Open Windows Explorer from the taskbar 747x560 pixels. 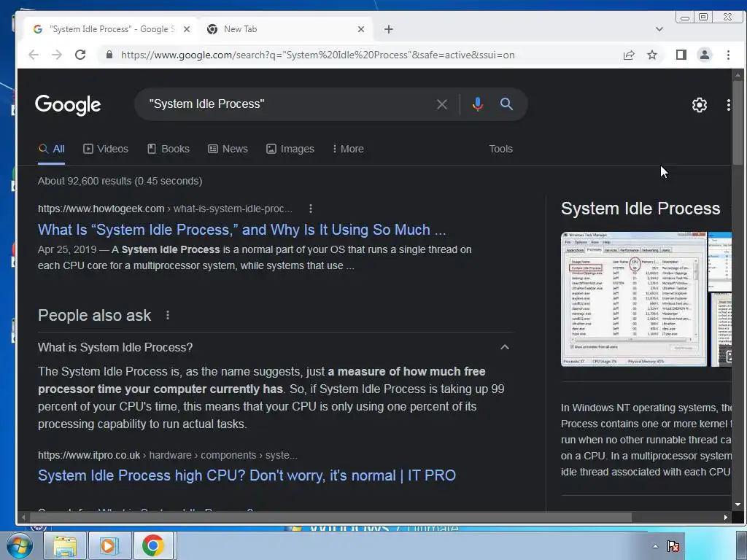pyautogui.click(x=65, y=545)
